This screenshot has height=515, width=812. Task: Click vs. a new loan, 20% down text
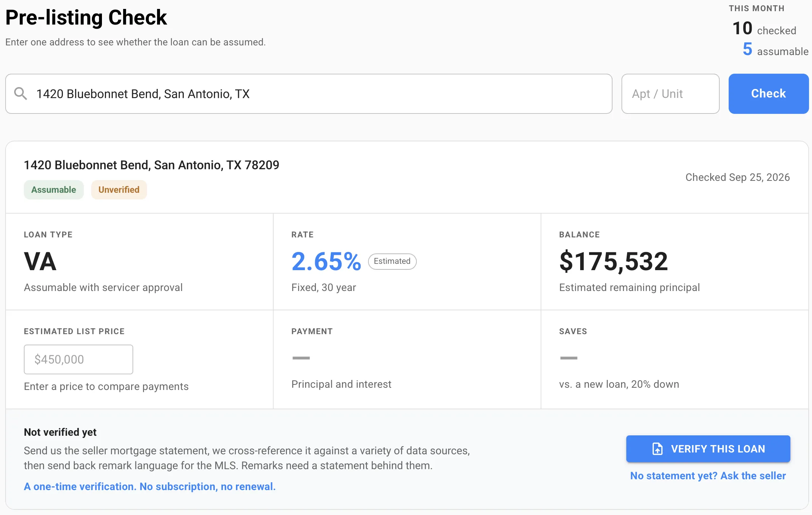(x=619, y=384)
